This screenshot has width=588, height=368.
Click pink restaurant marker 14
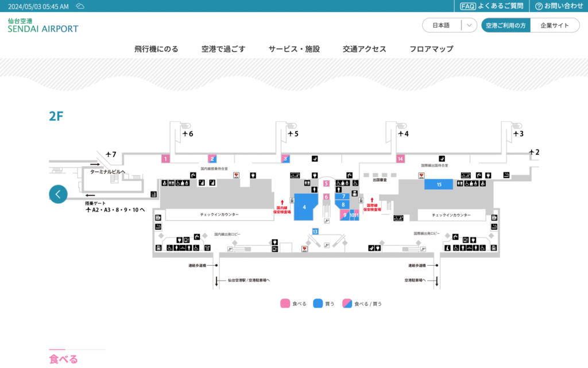click(x=400, y=159)
